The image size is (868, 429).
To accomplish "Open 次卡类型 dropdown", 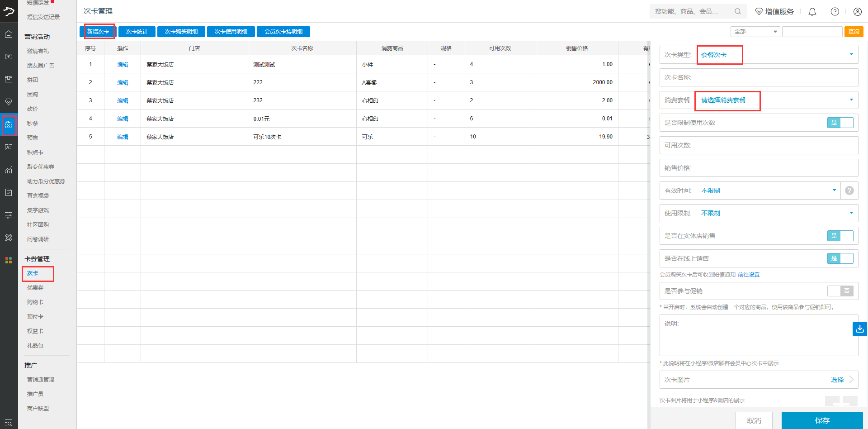I will (x=759, y=55).
